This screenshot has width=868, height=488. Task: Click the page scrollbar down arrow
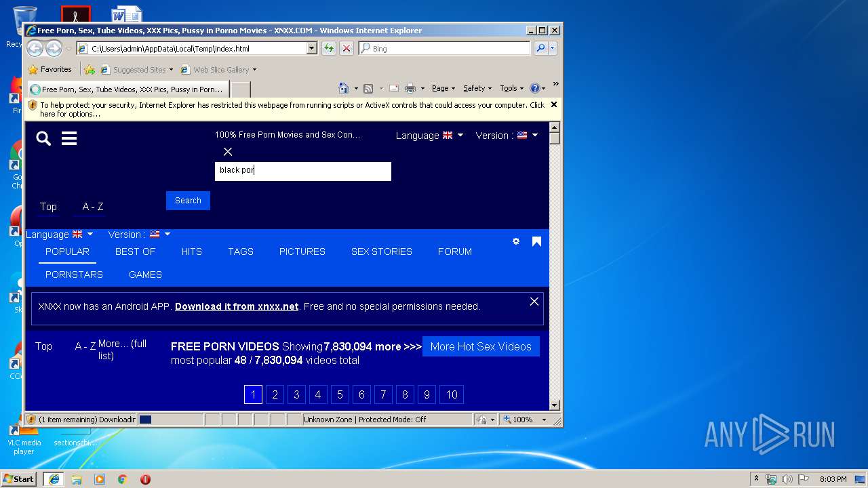[554, 405]
